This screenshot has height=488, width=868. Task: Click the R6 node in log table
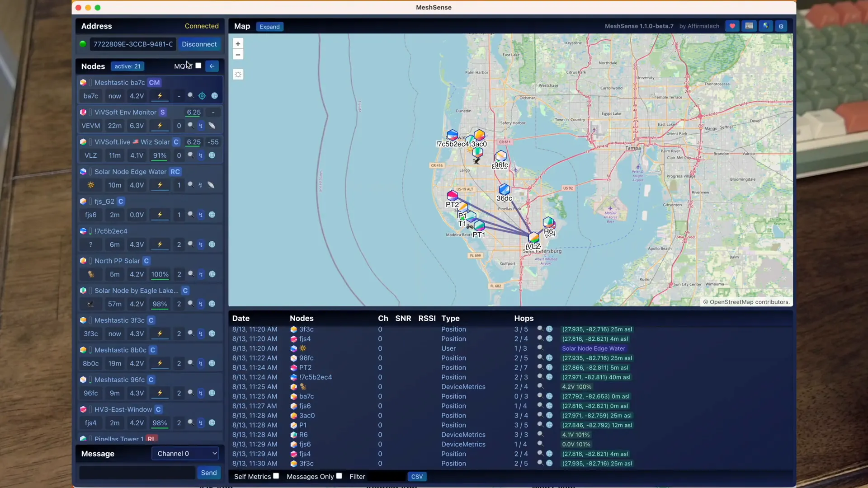[x=303, y=435]
